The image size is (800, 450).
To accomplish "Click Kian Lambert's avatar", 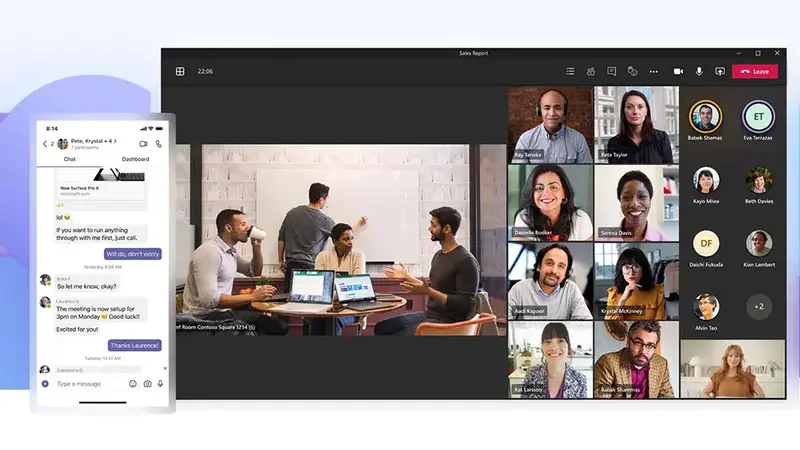I will click(759, 243).
